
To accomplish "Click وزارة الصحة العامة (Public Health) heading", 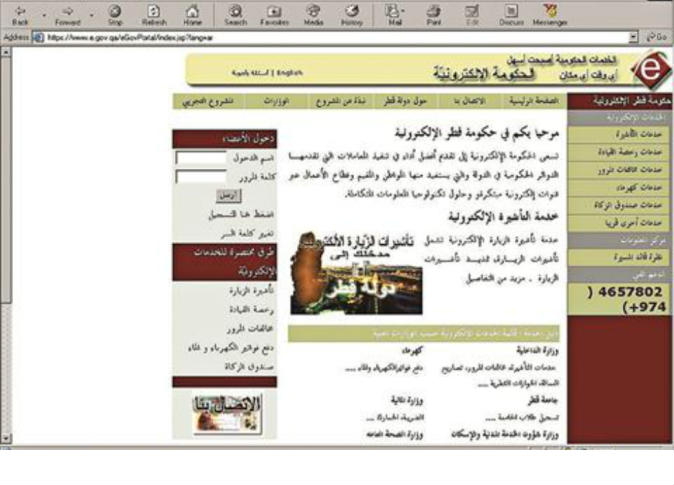I will (395, 435).
